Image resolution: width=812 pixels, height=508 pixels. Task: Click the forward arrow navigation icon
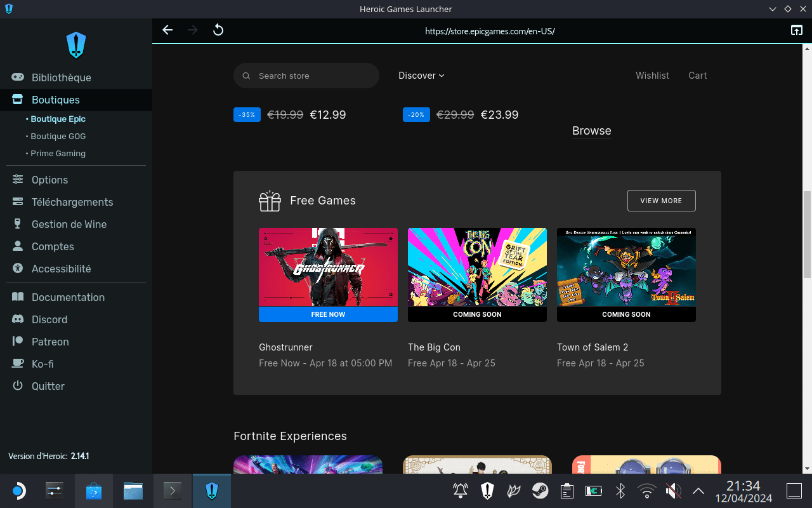pos(193,30)
